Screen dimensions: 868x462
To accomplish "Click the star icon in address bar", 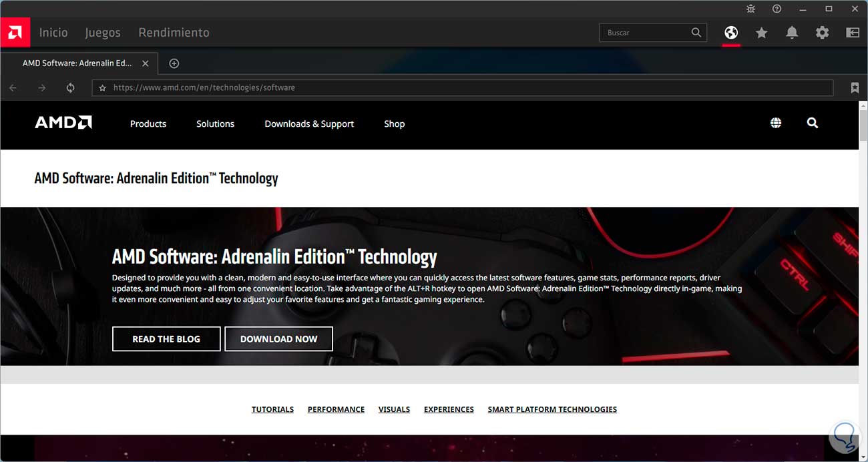I will [102, 87].
